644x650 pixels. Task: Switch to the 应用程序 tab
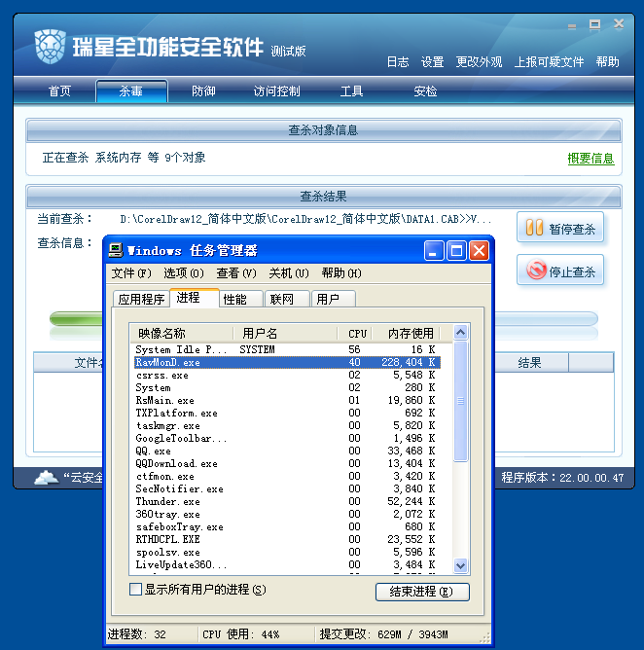(x=141, y=299)
